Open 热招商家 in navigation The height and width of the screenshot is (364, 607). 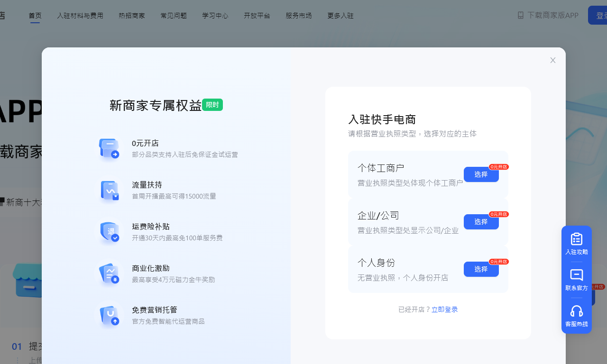tap(132, 16)
